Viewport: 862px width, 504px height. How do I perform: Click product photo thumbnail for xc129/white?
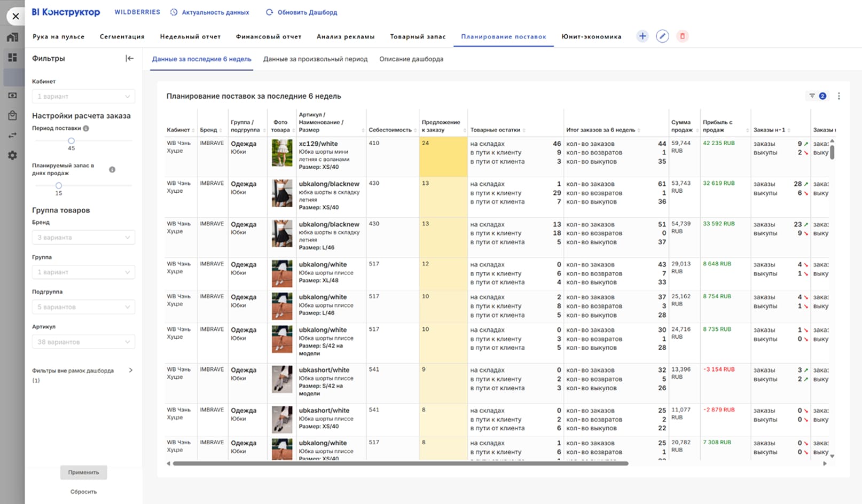[281, 153]
